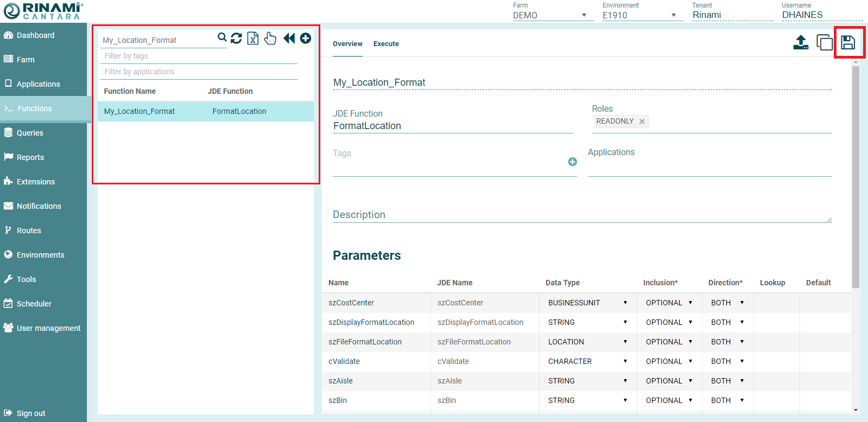Viewport: 868px width, 422px height.
Task: Add a tag with the plus icon
Action: tap(572, 162)
